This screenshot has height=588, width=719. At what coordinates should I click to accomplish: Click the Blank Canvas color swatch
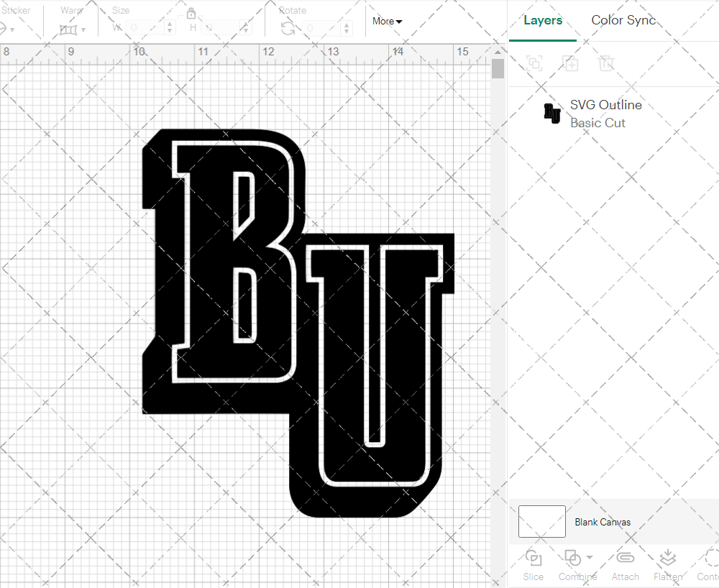(541, 521)
